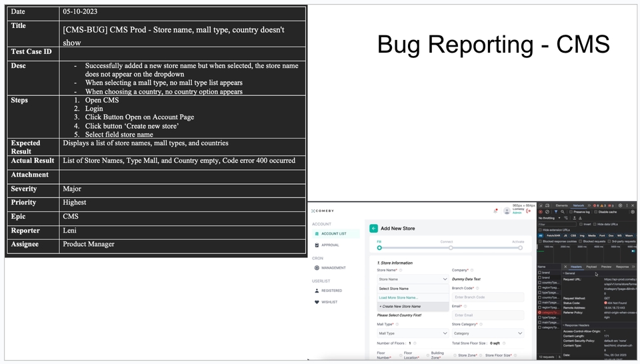Open DevTools settings gear icon
The width and height of the screenshot is (640, 364).
(621, 206)
